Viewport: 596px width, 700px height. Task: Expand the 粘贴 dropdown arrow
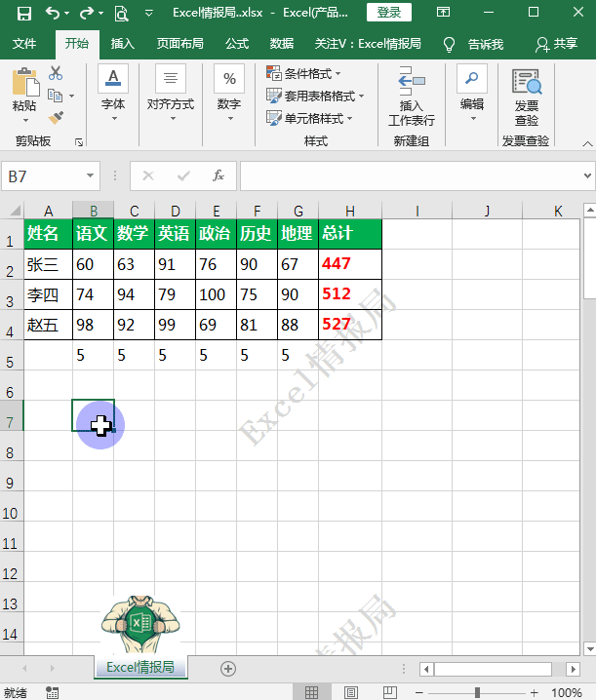pyautogui.click(x=25, y=121)
